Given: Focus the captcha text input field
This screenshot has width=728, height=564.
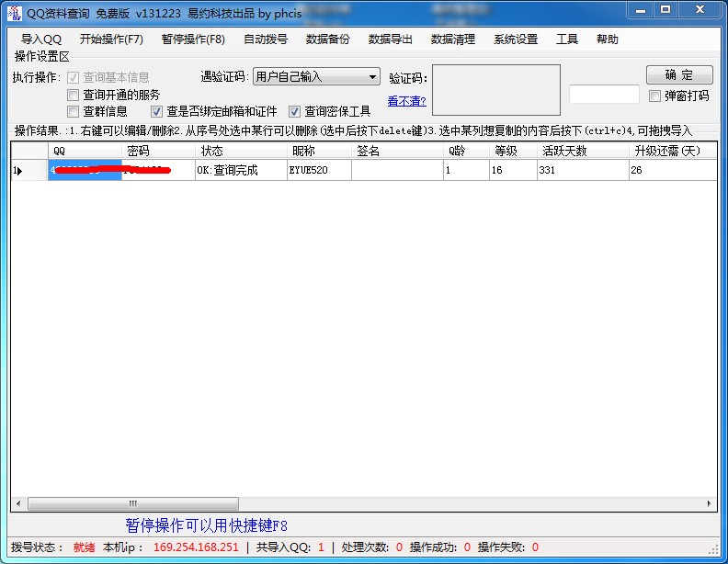Looking at the screenshot, I should tap(604, 95).
